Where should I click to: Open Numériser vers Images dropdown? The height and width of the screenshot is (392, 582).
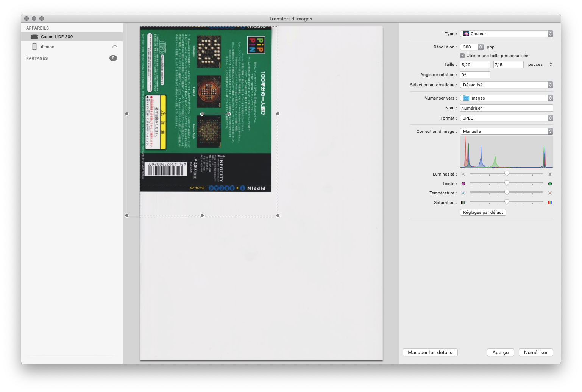pyautogui.click(x=507, y=98)
